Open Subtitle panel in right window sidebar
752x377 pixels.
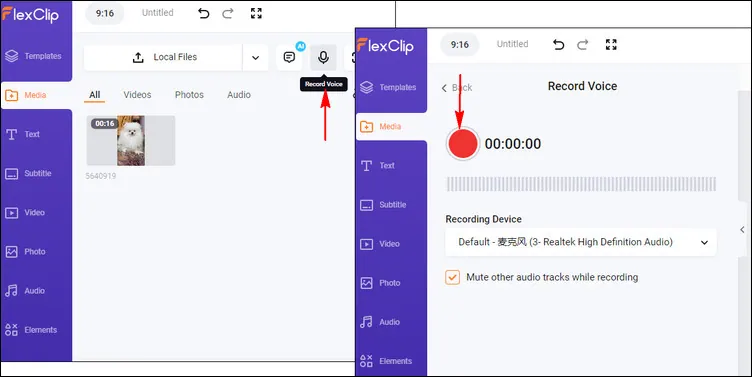tap(391, 205)
